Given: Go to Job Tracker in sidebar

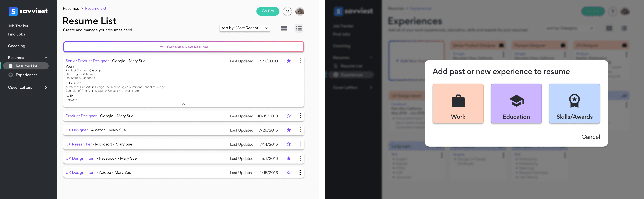Looking at the screenshot, I should [18, 26].
